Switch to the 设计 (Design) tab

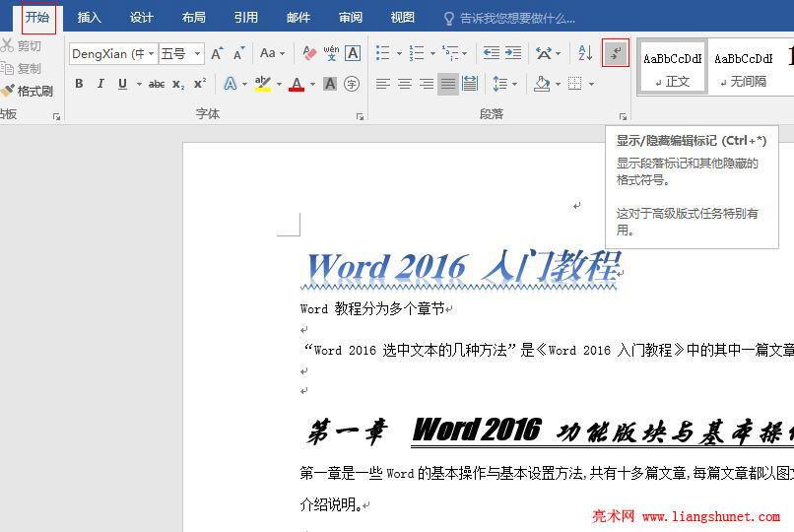pyautogui.click(x=141, y=18)
